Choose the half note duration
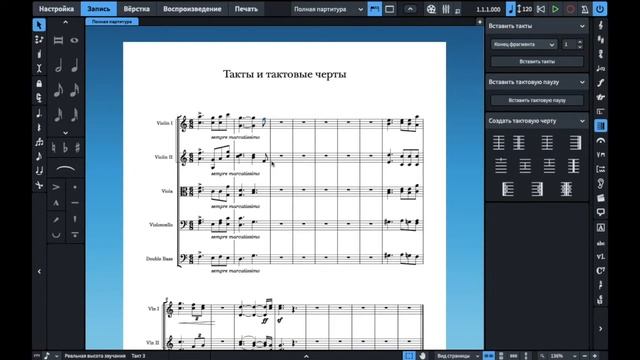 pyautogui.click(x=58, y=65)
